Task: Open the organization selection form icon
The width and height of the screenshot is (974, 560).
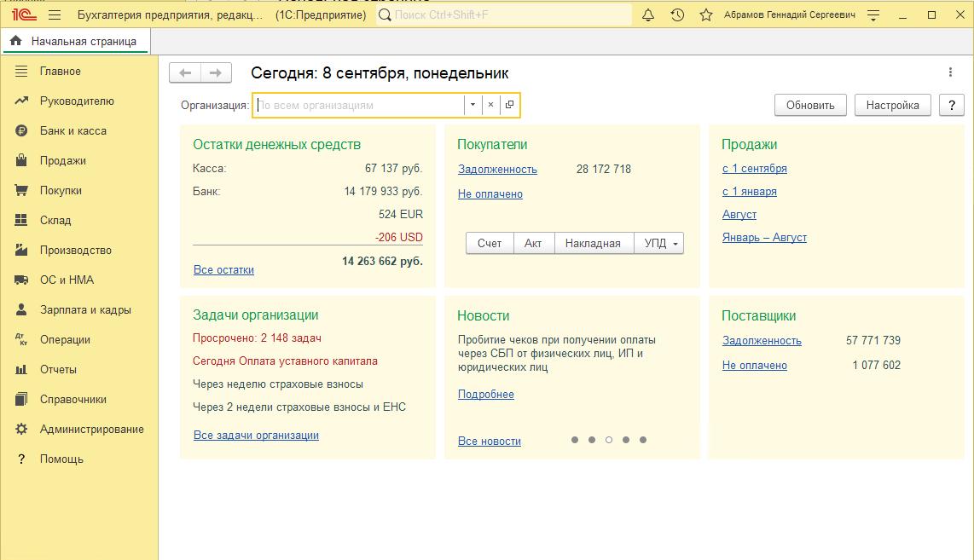Action: tap(509, 105)
